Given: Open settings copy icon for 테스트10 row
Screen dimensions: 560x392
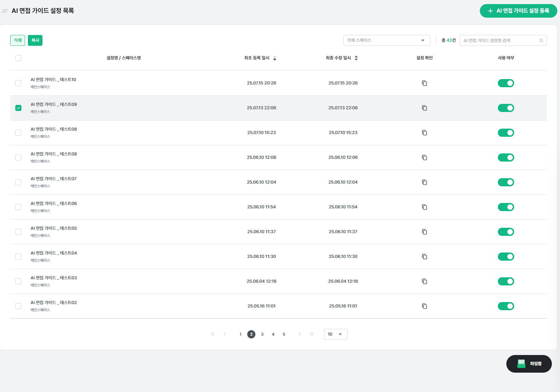Looking at the screenshot, I should click(x=424, y=83).
